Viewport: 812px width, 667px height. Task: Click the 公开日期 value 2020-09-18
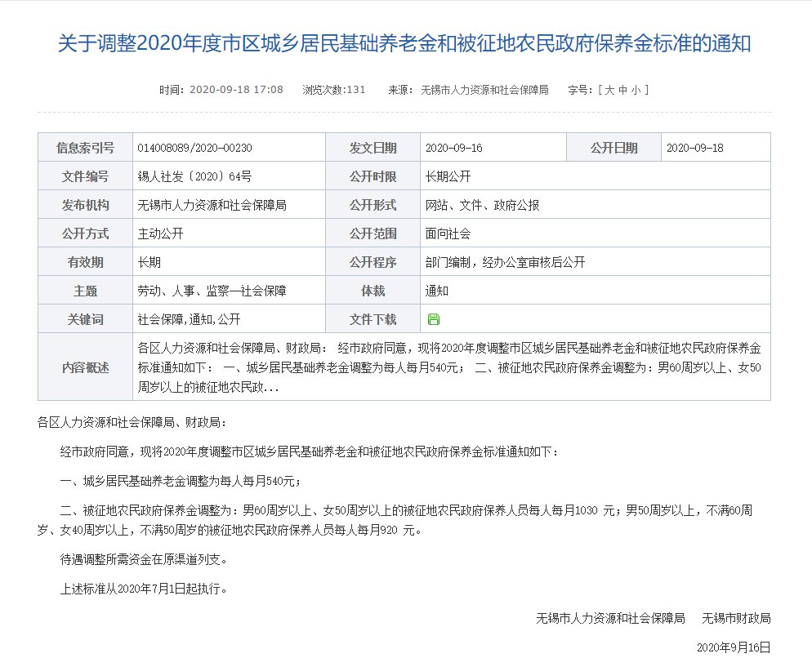[x=695, y=148]
